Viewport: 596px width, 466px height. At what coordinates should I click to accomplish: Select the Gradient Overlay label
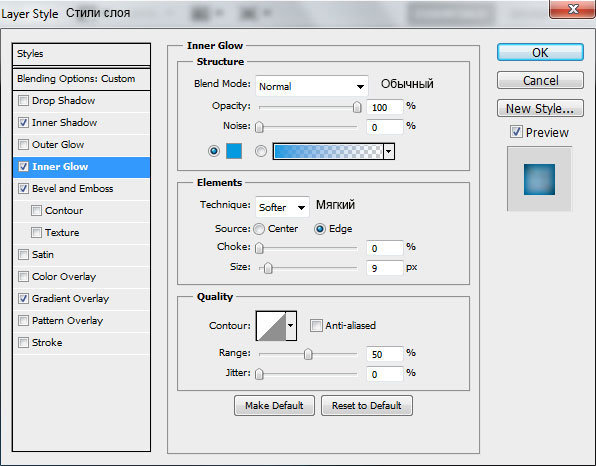point(70,299)
